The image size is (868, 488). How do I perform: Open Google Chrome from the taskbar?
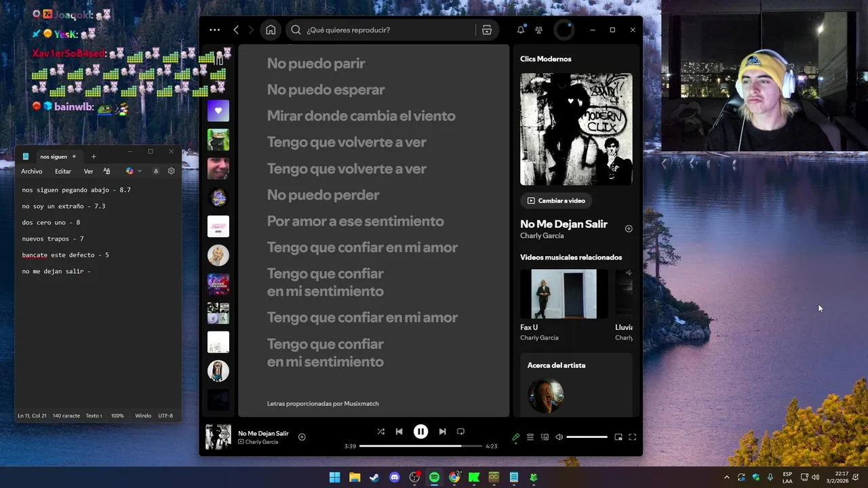coord(454,477)
